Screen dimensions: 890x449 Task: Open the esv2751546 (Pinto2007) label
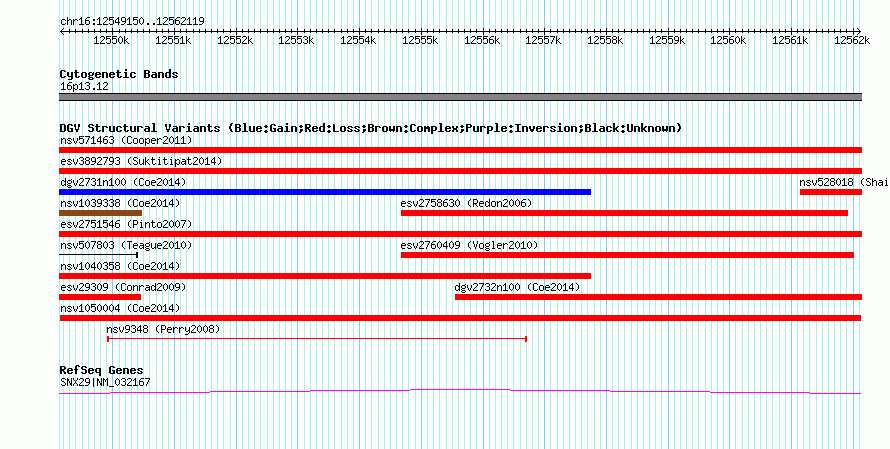point(126,224)
